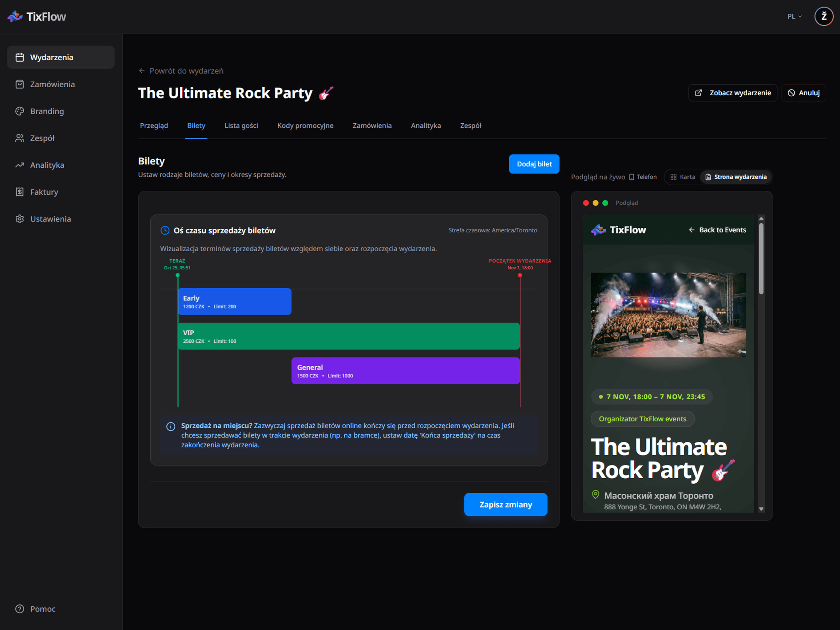Select Strona wydarzenia preview view

[x=736, y=177]
